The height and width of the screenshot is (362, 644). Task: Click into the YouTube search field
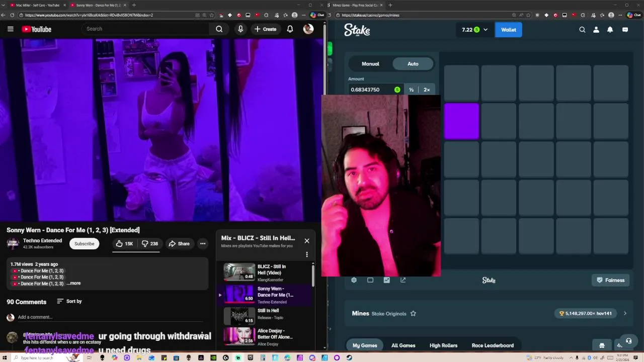(x=146, y=29)
